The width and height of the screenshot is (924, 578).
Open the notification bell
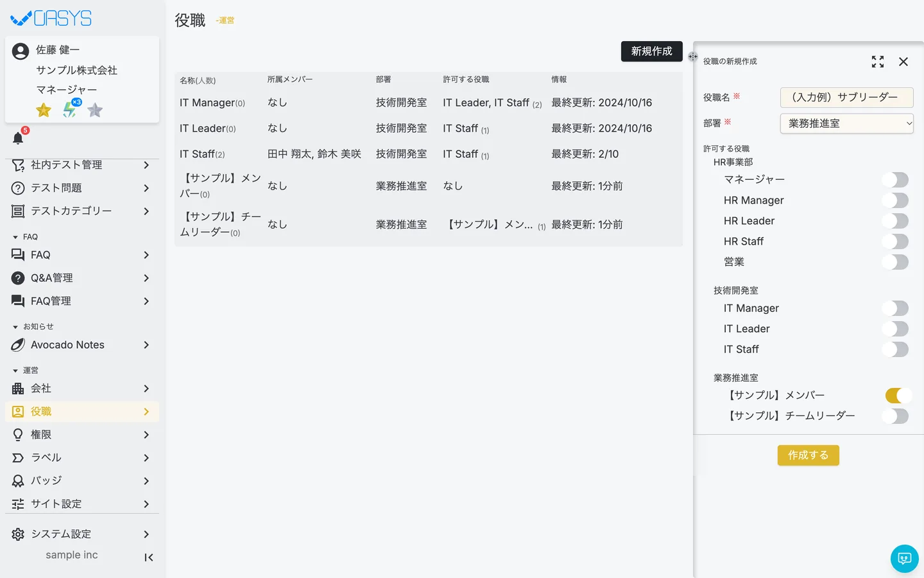(x=18, y=138)
